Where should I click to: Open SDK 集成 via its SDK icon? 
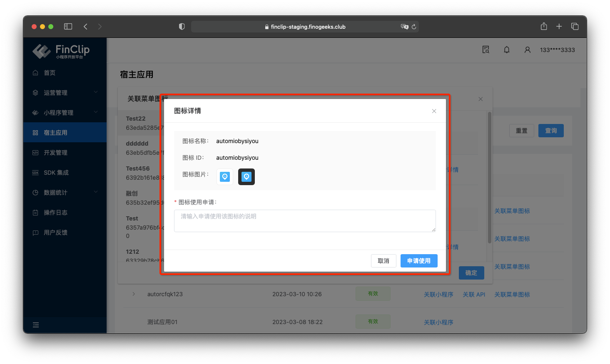pos(36,172)
